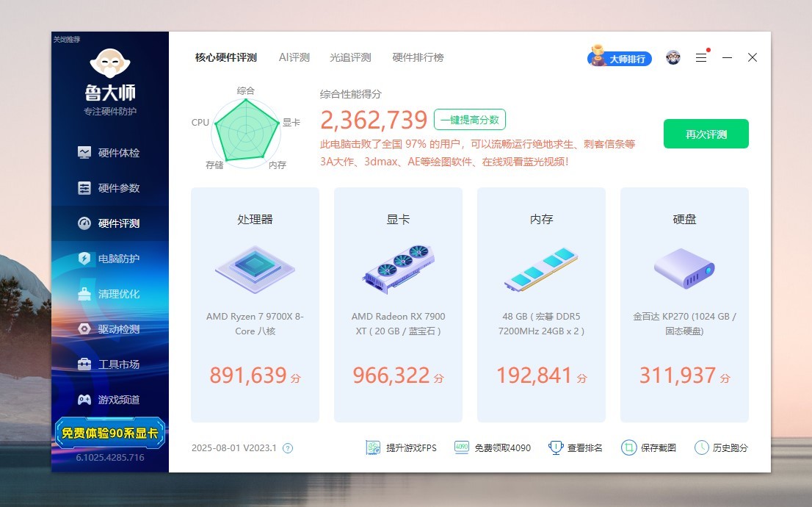Screen dimensions: 812x507
Task: Open the hamburger main menu
Action: tap(701, 57)
